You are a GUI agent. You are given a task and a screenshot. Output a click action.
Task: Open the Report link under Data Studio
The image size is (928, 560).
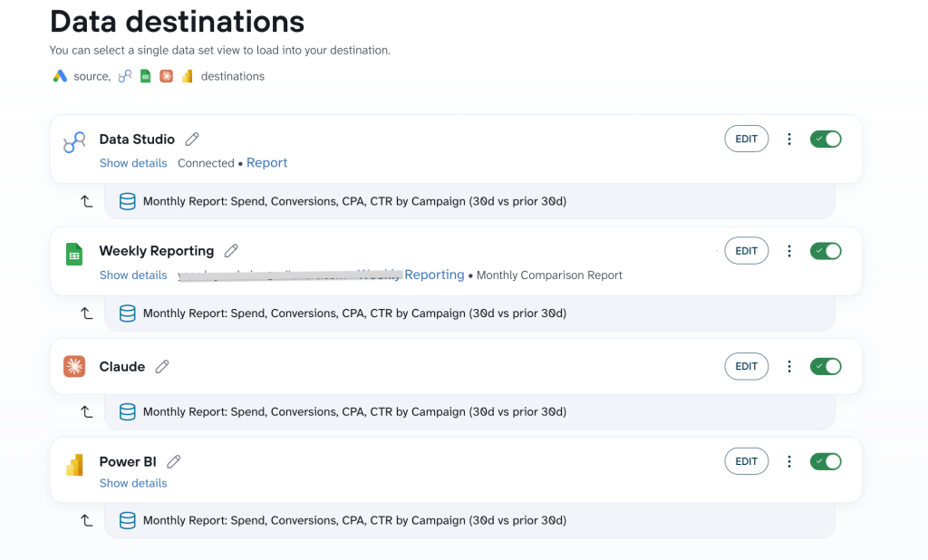267,163
